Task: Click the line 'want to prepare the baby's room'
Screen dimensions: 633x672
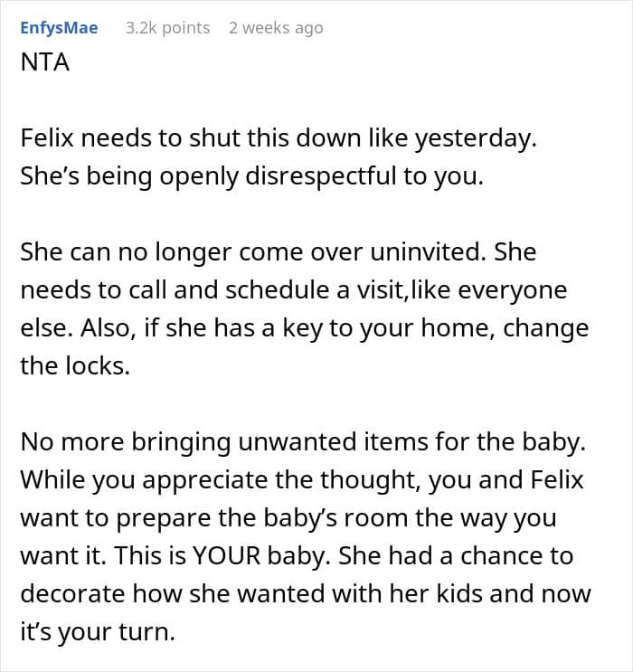Action: (288, 518)
